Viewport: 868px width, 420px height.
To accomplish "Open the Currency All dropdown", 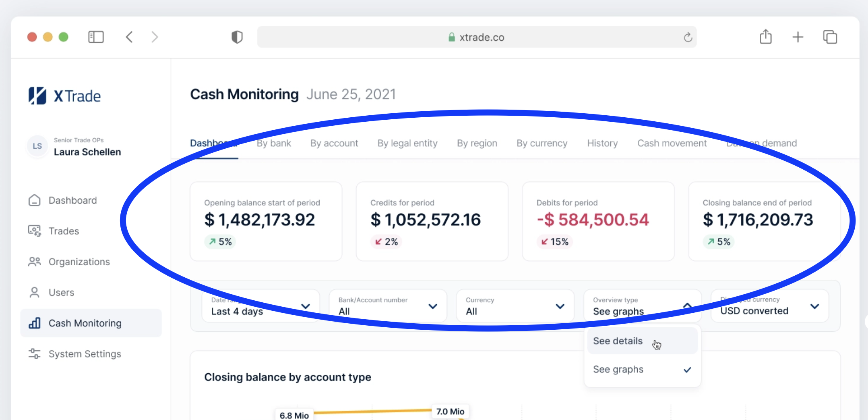I will pyautogui.click(x=515, y=306).
